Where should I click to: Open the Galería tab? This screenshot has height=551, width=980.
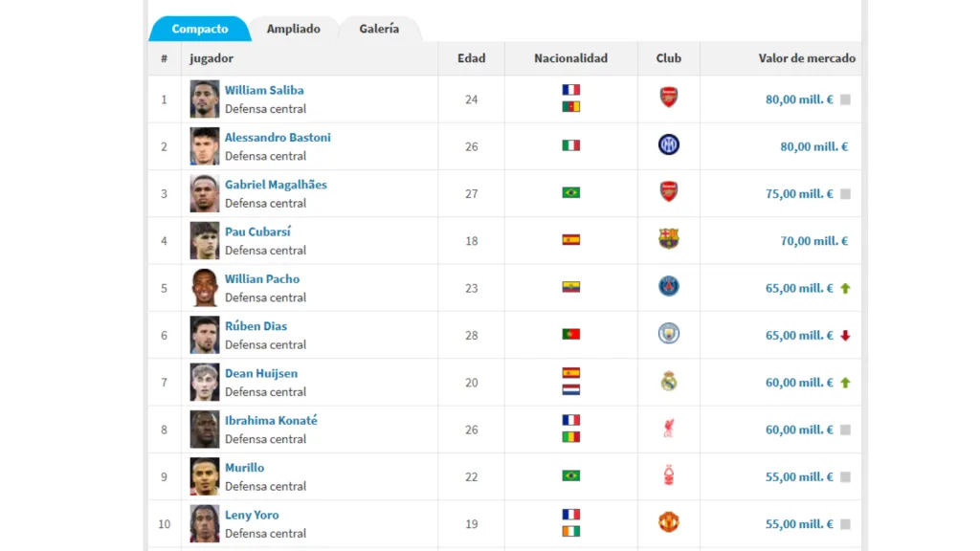380,30
